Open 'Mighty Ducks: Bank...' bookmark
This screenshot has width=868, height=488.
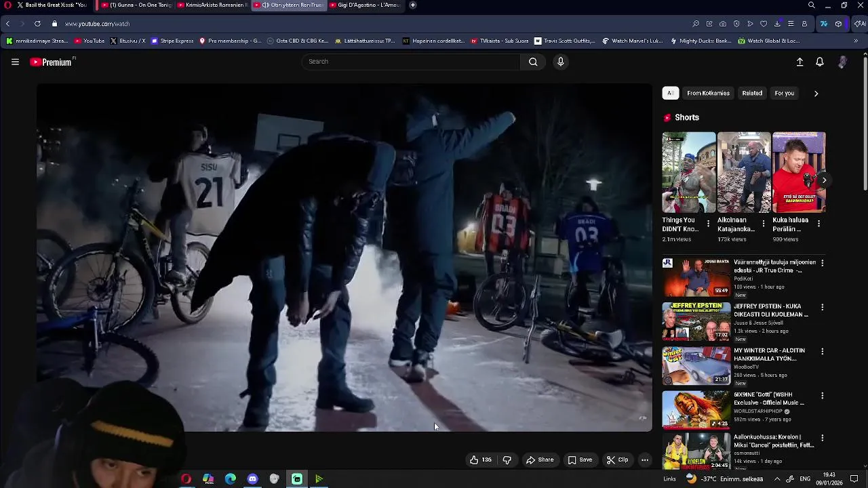[701, 41]
